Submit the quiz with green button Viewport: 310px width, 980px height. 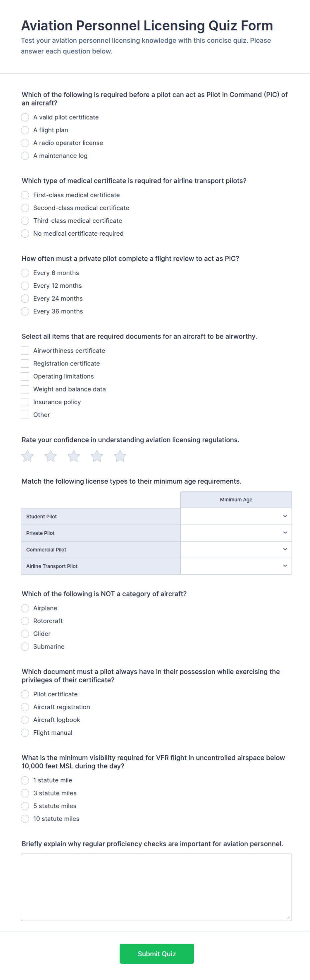coord(157,954)
